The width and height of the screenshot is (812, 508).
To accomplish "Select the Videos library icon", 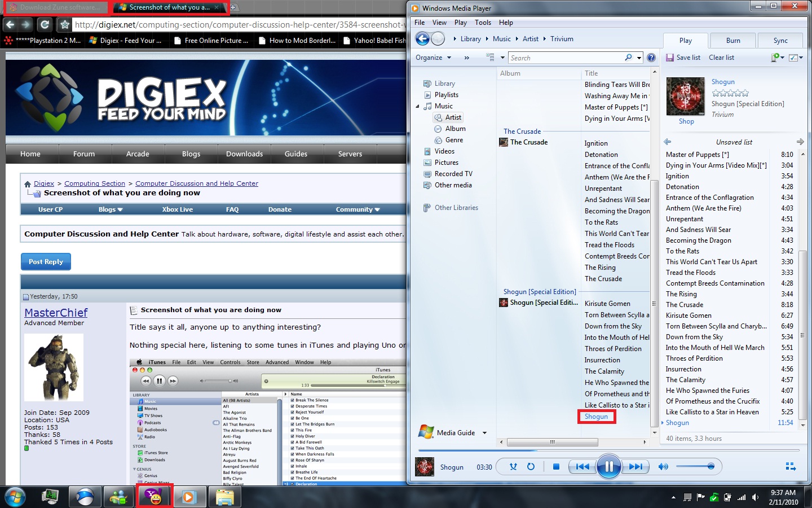I will [427, 151].
